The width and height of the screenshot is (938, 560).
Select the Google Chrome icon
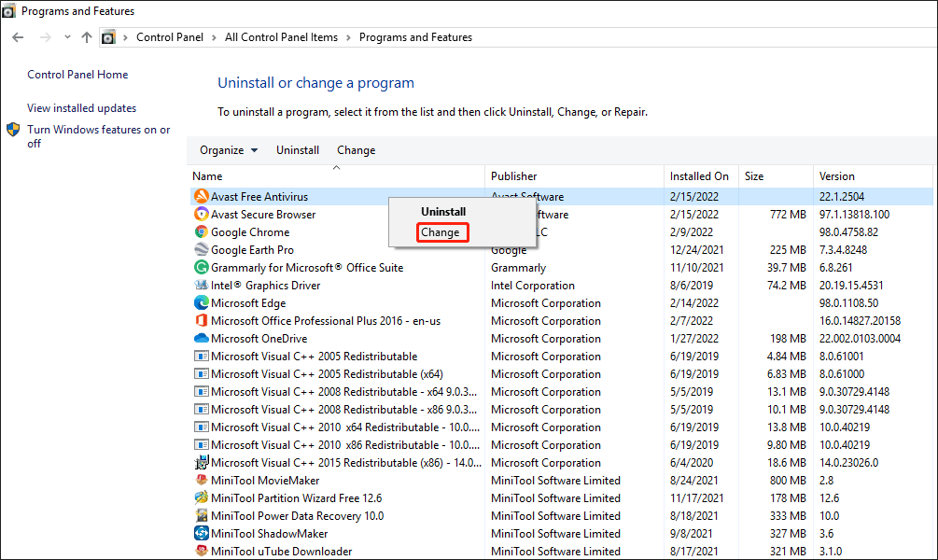pos(202,231)
